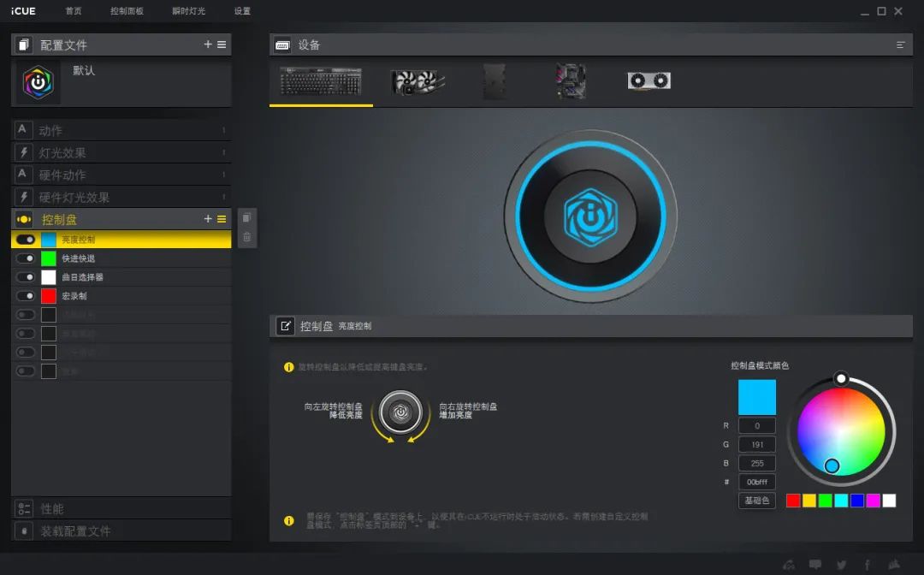Click the blue swatch of 亮度控制
This screenshot has height=575, width=924.
[x=48, y=240]
